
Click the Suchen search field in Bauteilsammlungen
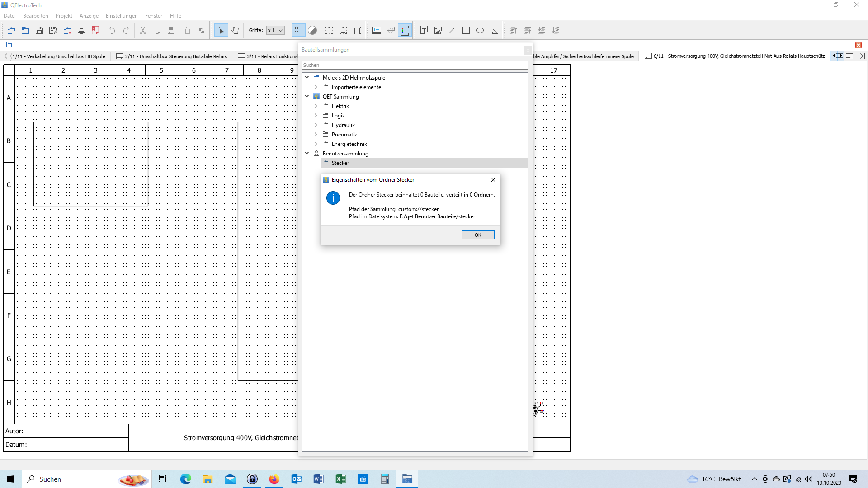pos(415,65)
